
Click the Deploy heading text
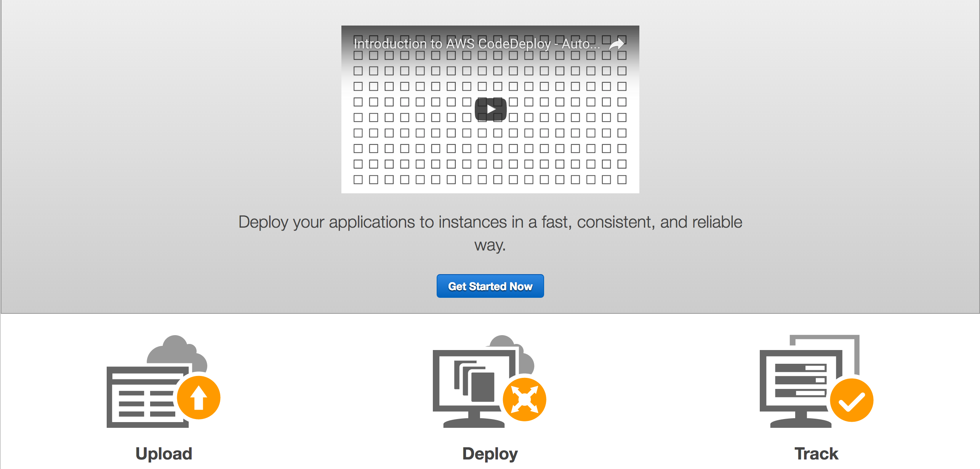click(x=490, y=454)
